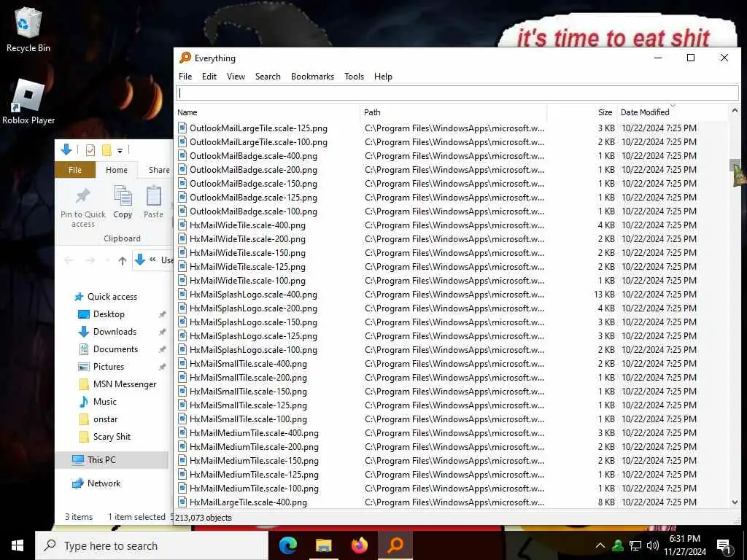Viewport: 747px width, 560px height.
Task: Open the Everything Tools menu
Action: (354, 76)
